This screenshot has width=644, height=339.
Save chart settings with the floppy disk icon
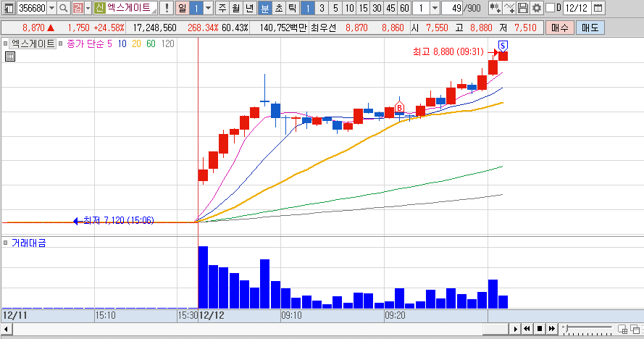coord(523,8)
